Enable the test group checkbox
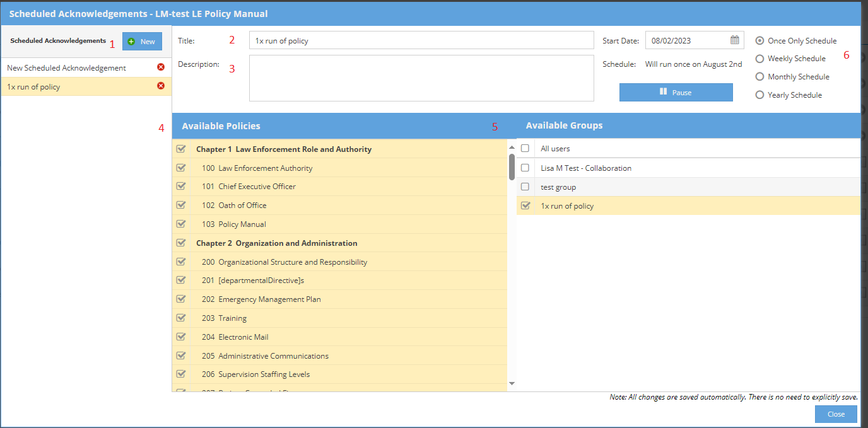 pyautogui.click(x=525, y=187)
